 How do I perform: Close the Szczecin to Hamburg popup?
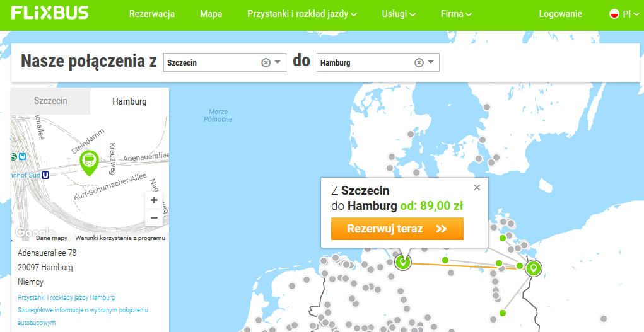coord(477,188)
